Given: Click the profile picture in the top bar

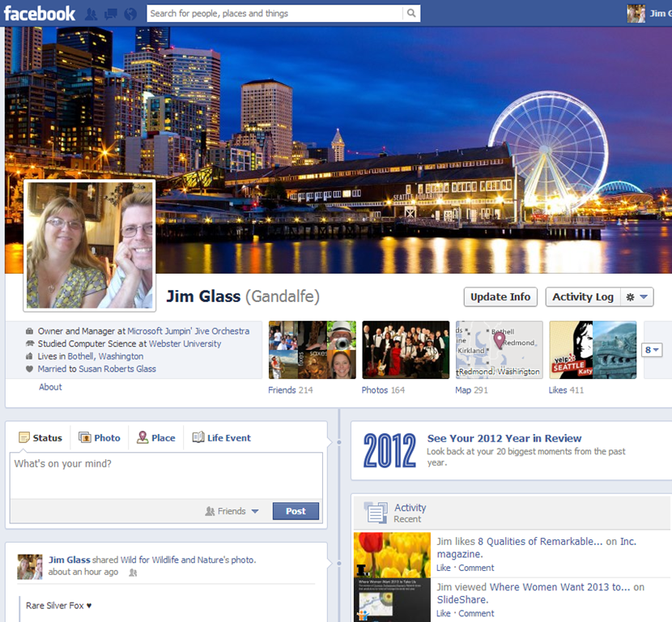Looking at the screenshot, I should [x=636, y=13].
